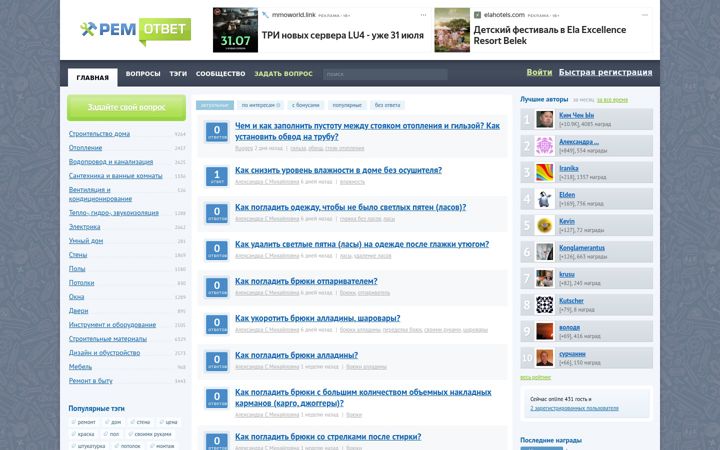The width and height of the screenshot is (720, 450).
Task: Click the 1 answer badge for the humidity question
Action: pos(217,176)
